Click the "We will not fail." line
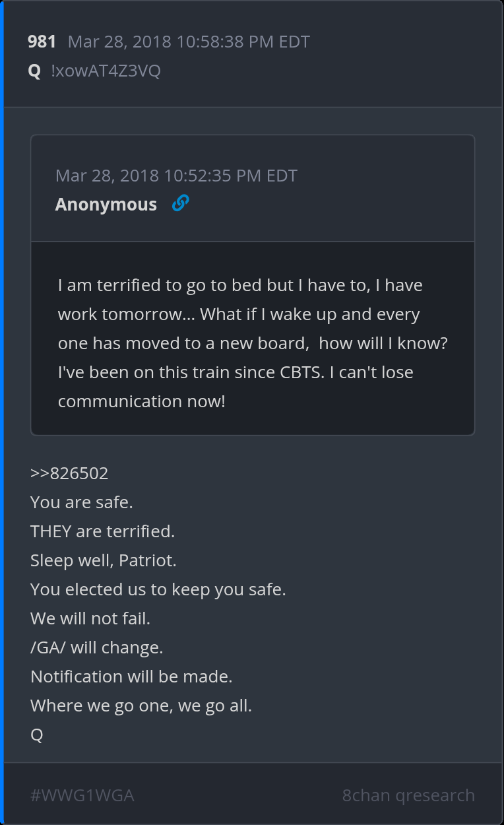This screenshot has width=504, height=825. [x=90, y=618]
